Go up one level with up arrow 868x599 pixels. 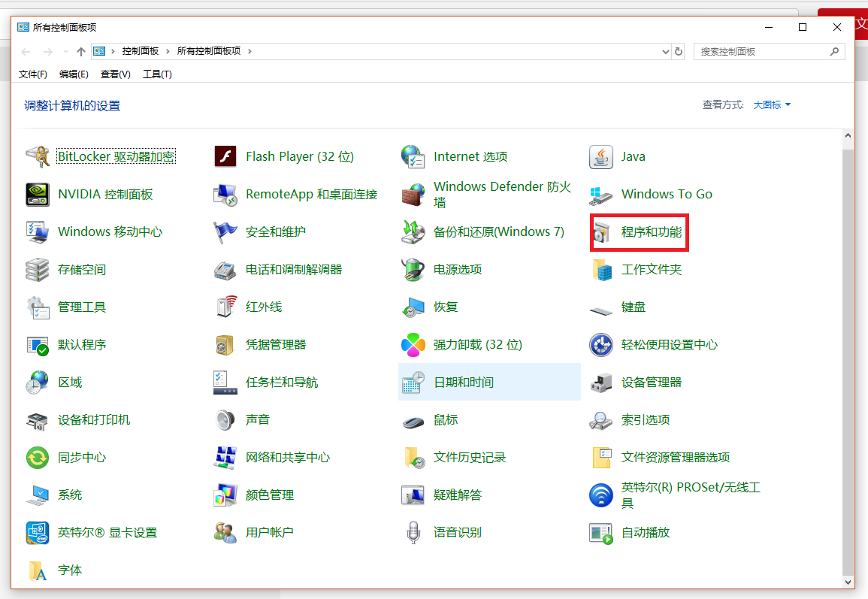[x=81, y=52]
